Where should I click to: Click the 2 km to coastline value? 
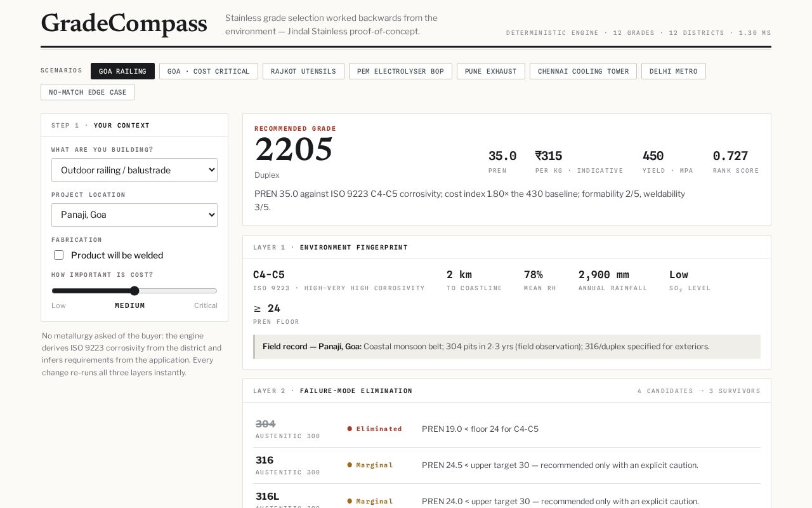pyautogui.click(x=459, y=274)
